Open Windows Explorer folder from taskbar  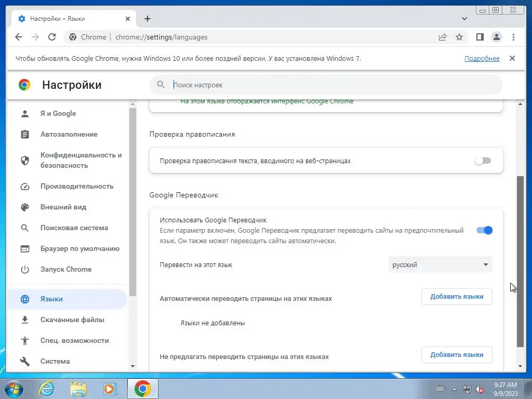78,389
